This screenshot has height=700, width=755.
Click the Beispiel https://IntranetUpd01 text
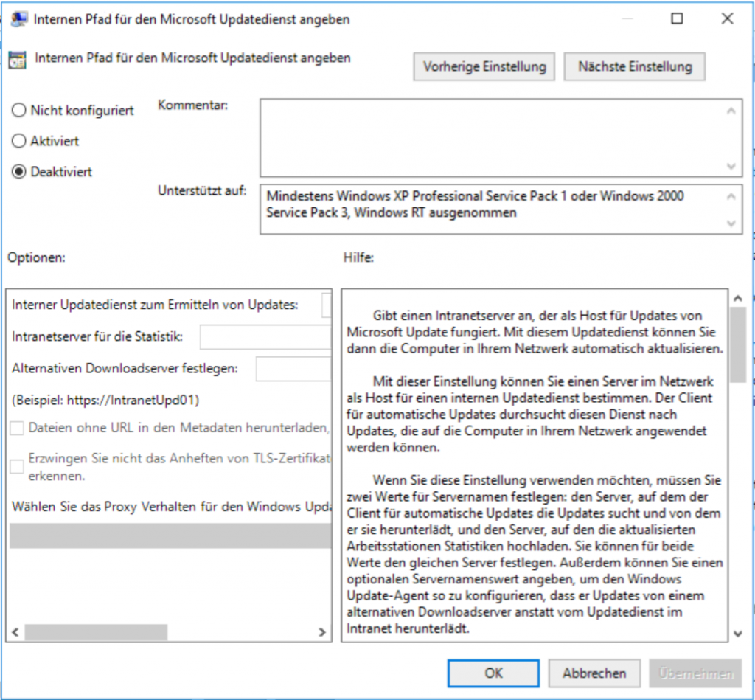(105, 401)
